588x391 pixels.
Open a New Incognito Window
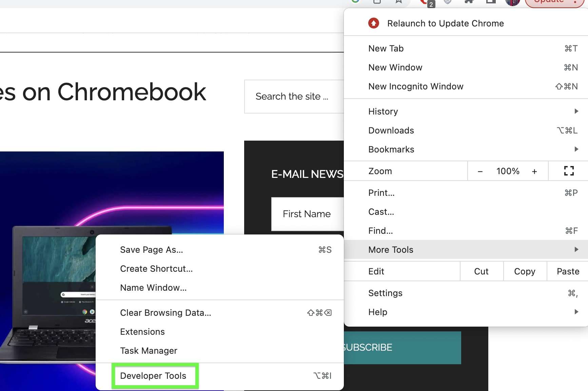coord(416,86)
